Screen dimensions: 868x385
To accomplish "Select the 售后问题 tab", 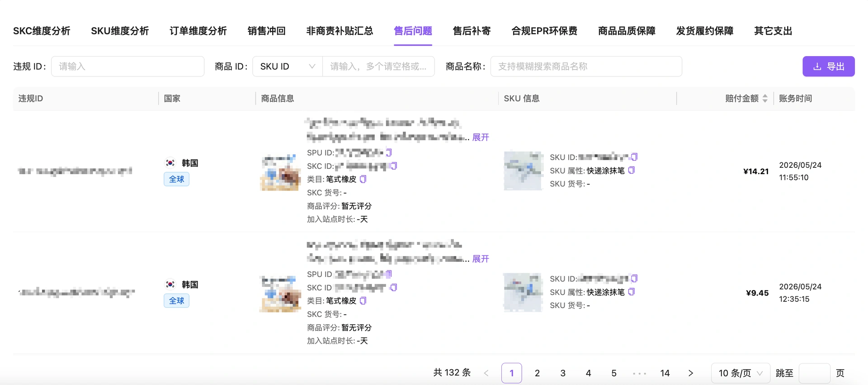I will pos(413,31).
